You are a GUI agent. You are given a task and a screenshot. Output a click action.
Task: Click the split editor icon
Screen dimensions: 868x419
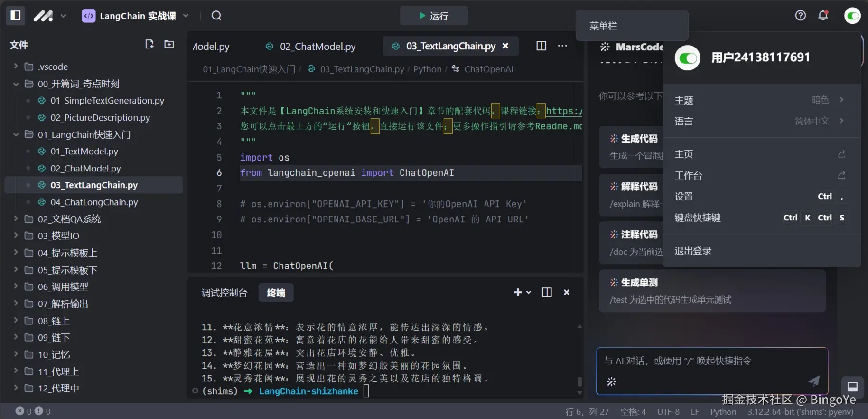click(541, 46)
